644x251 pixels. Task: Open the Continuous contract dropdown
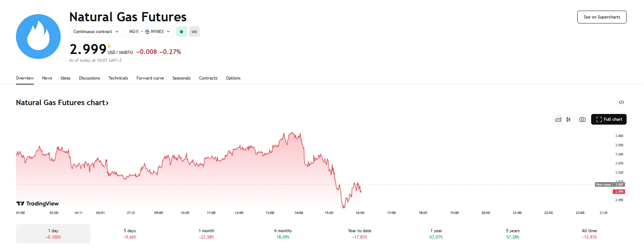(x=95, y=32)
